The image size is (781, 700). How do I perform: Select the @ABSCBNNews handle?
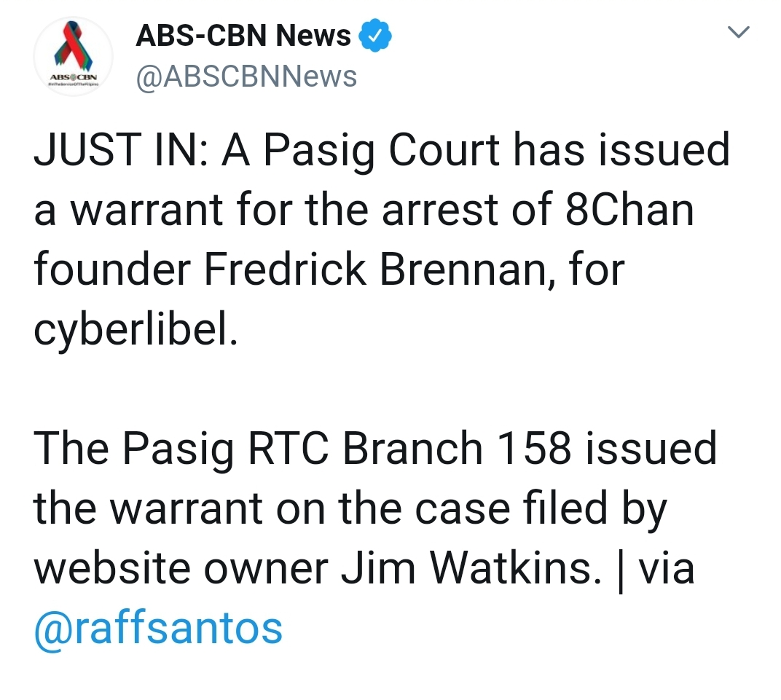tap(246, 76)
